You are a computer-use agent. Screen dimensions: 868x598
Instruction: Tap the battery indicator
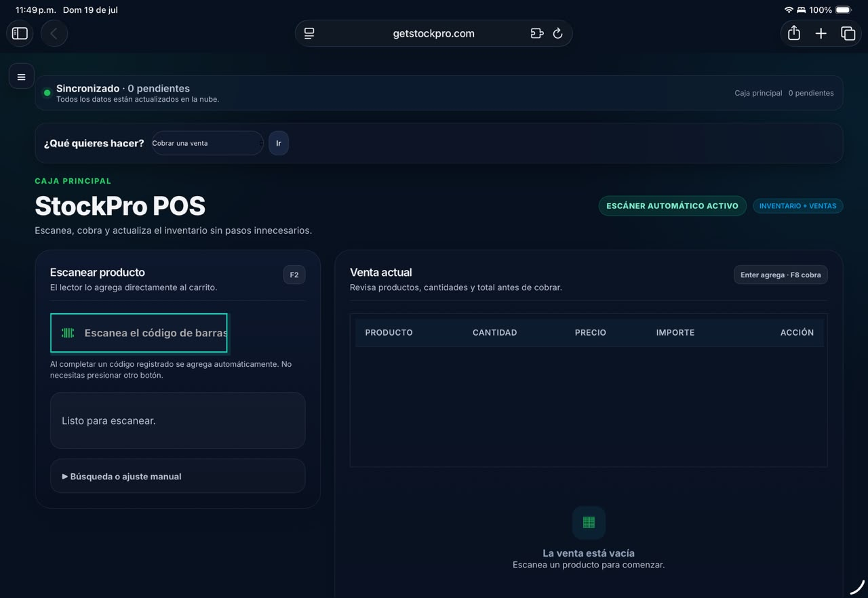pos(844,10)
